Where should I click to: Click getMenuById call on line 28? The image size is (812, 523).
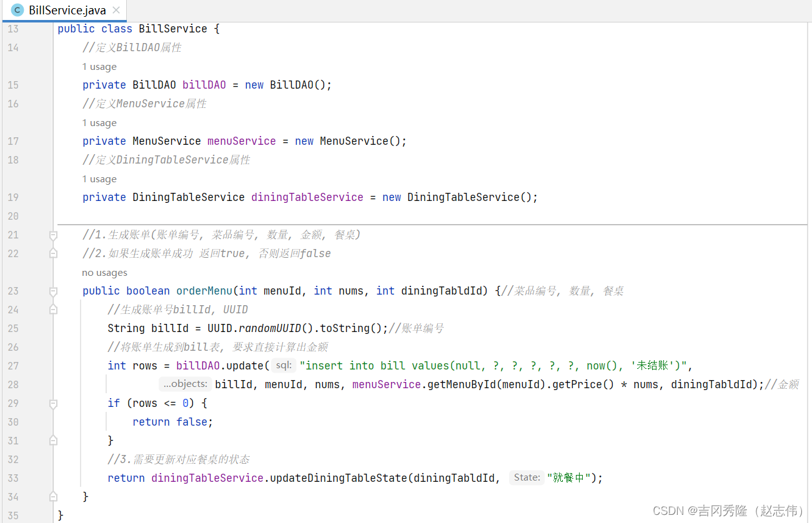[462, 384]
